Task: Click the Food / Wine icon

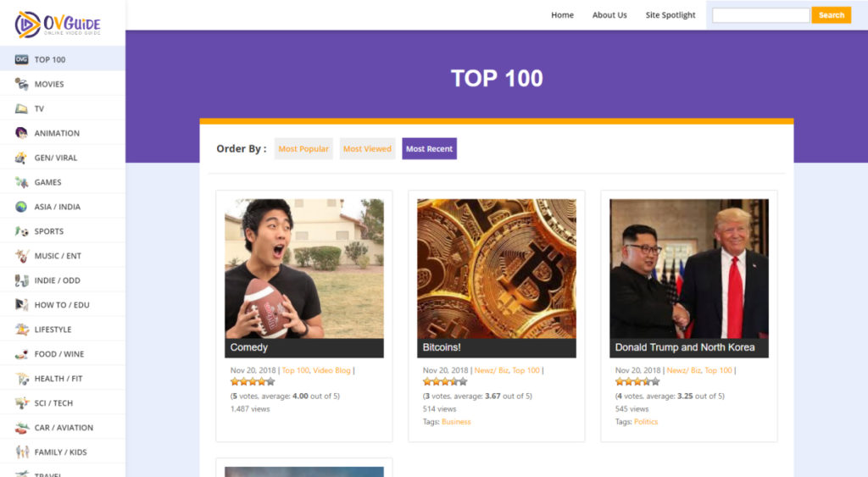Action: (21, 354)
